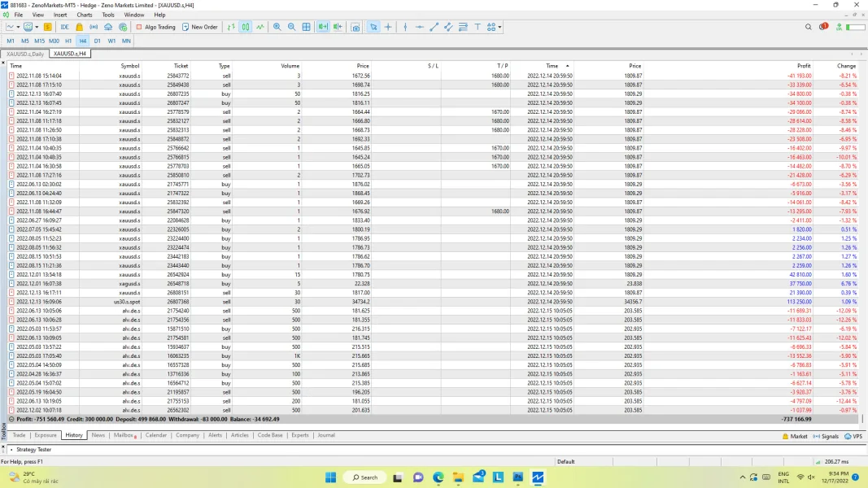Viewport: 868px width, 488px height.
Task: Select the D1 timeframe button
Action: point(97,41)
